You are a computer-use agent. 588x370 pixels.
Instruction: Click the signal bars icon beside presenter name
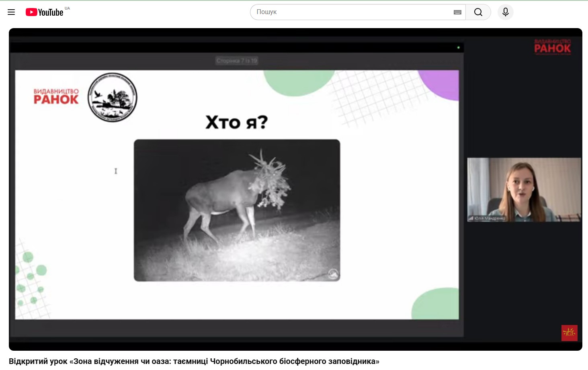[470, 219]
